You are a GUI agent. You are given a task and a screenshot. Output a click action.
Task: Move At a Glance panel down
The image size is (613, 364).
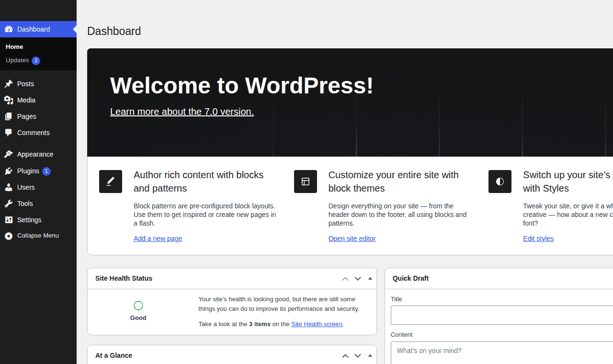(358, 355)
